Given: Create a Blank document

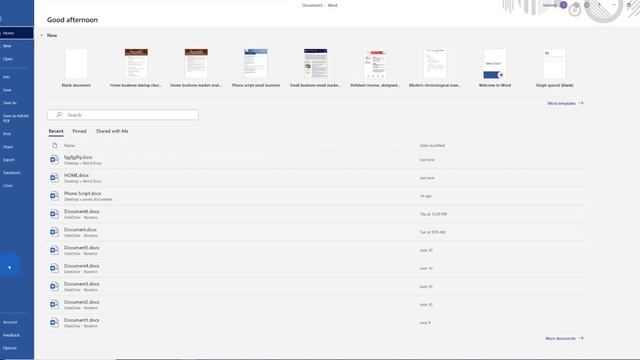Looking at the screenshot, I should coord(76,68).
